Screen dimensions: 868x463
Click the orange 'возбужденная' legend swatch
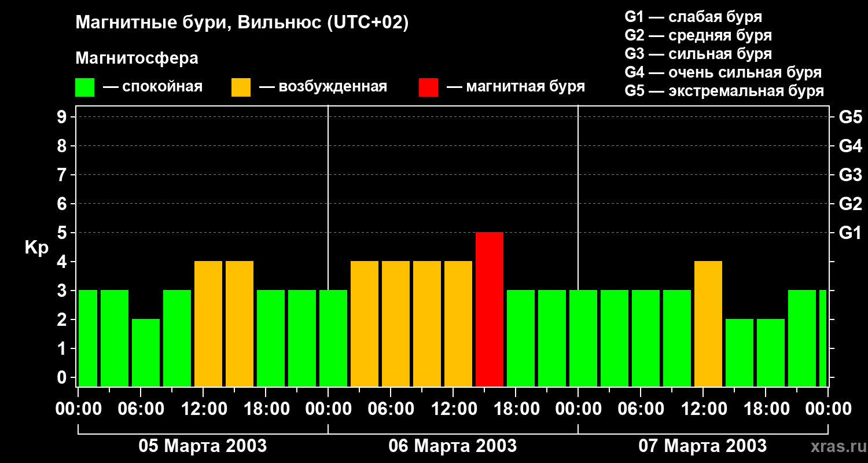pyautogui.click(x=241, y=87)
